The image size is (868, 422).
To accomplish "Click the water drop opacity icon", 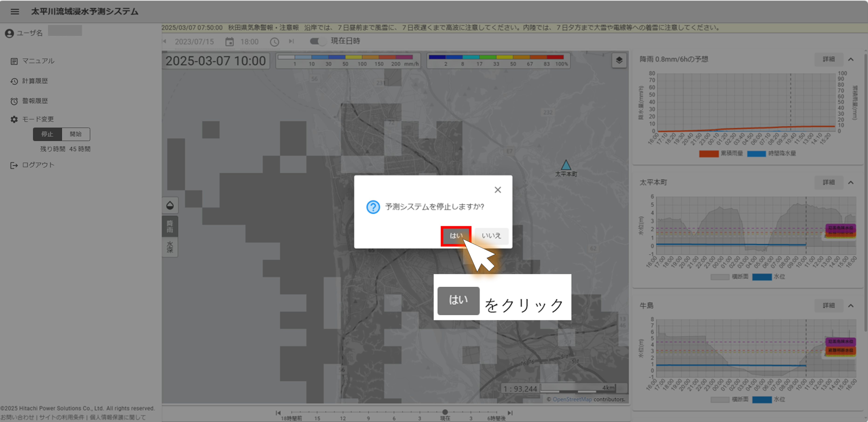I will pos(170,205).
